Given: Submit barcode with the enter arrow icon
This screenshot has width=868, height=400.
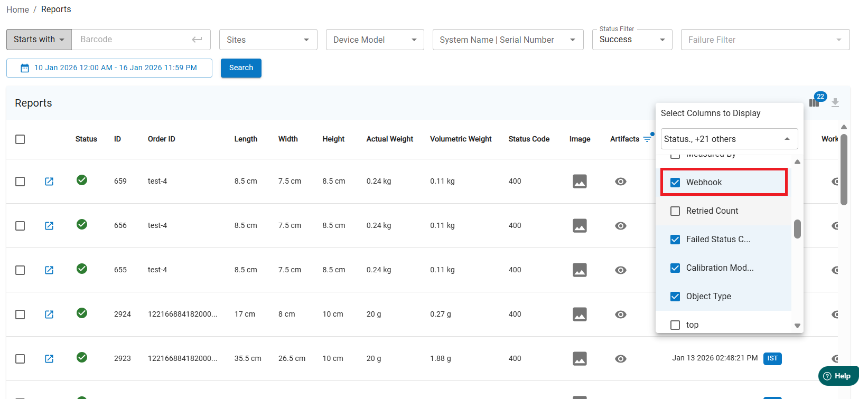Looking at the screenshot, I should (x=197, y=40).
